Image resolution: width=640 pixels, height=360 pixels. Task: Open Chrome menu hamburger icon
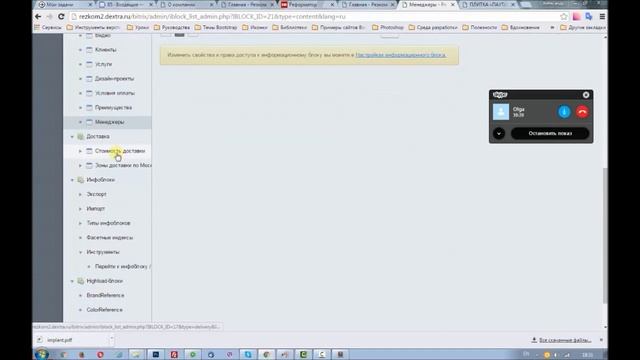[x=602, y=17]
